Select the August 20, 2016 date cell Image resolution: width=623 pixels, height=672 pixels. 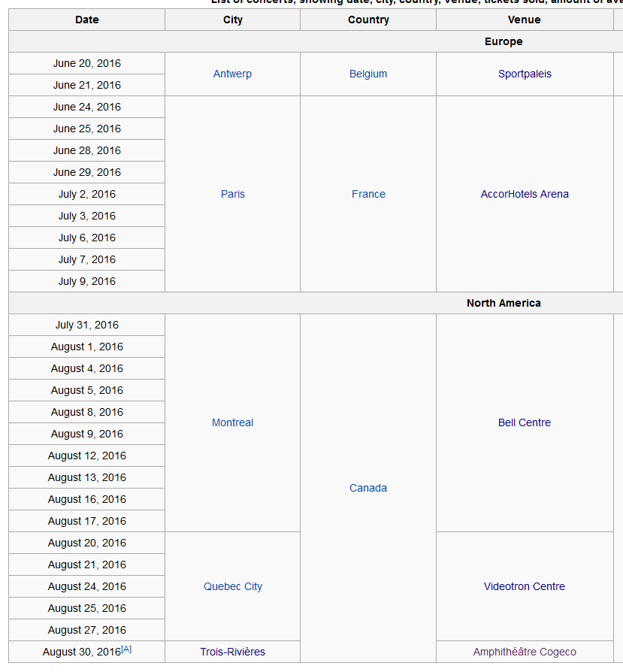pos(87,543)
